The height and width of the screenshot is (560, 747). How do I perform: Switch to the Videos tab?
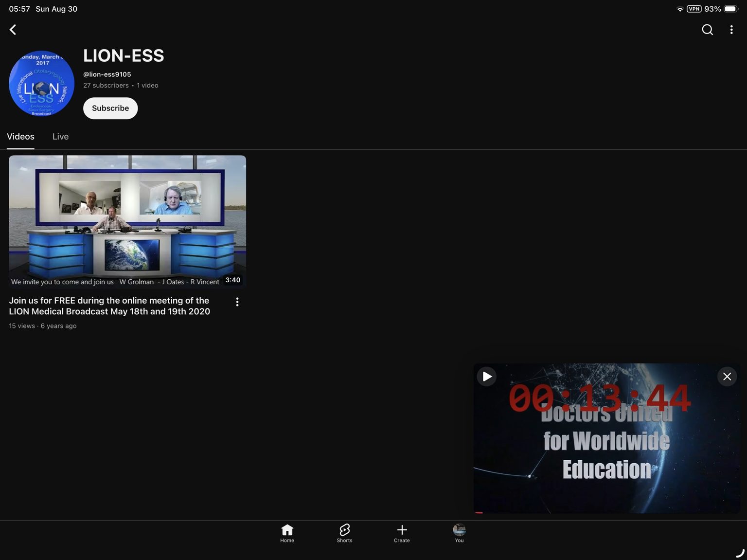[x=20, y=137]
